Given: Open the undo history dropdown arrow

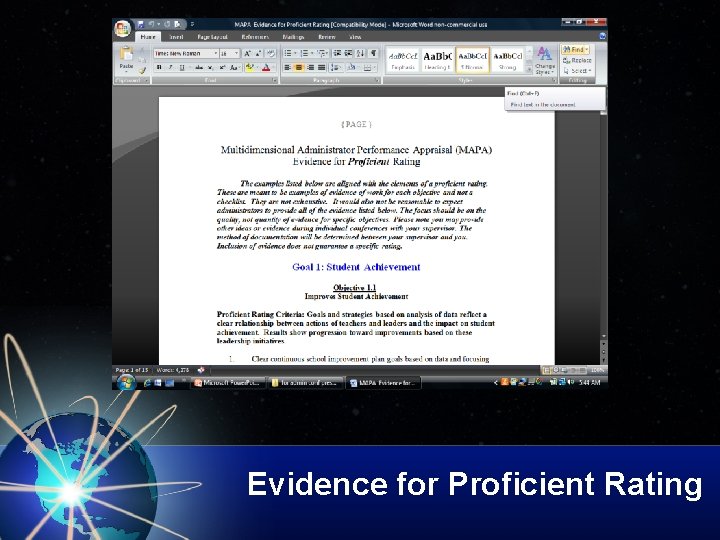Looking at the screenshot, I should (x=158, y=24).
